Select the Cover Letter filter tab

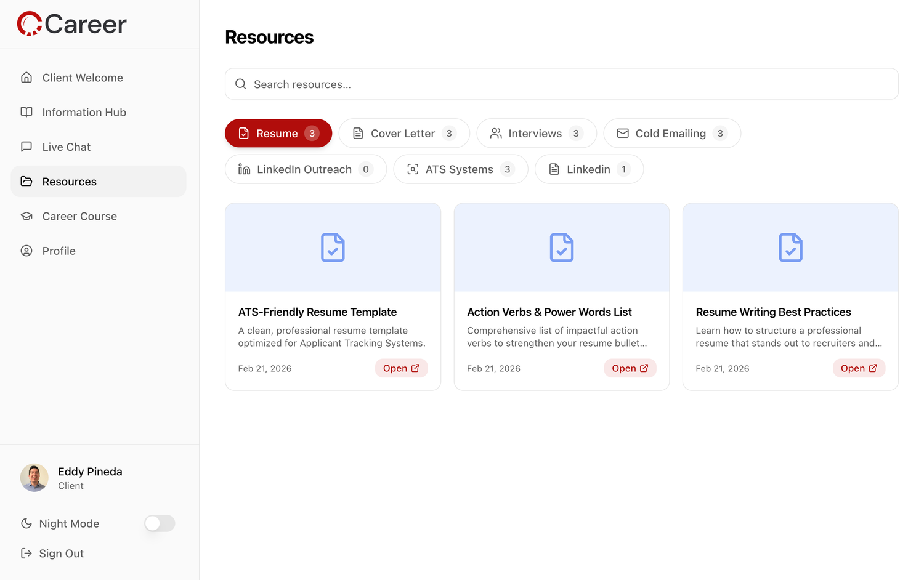click(404, 134)
